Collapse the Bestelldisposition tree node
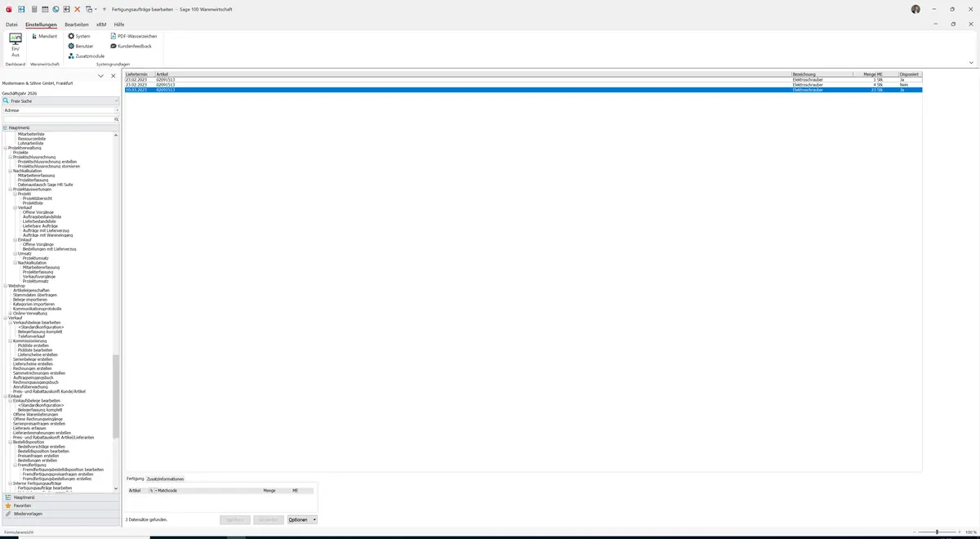Image resolution: width=980 pixels, height=539 pixels. click(11, 442)
